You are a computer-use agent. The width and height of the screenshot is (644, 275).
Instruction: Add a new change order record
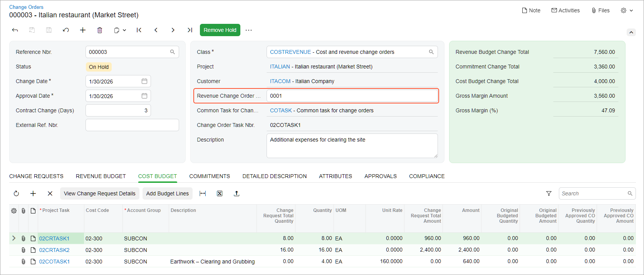click(x=83, y=30)
